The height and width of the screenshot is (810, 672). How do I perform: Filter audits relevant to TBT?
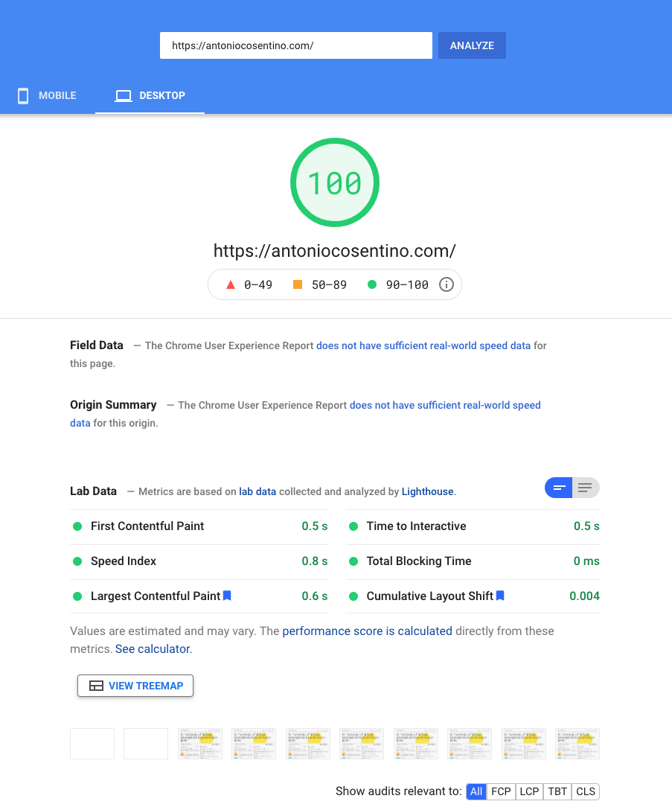click(557, 791)
